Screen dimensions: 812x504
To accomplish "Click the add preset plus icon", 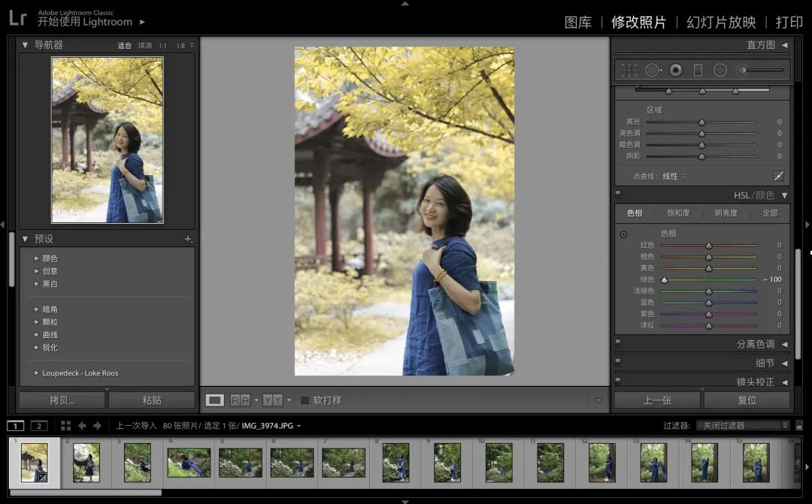I will coord(188,239).
